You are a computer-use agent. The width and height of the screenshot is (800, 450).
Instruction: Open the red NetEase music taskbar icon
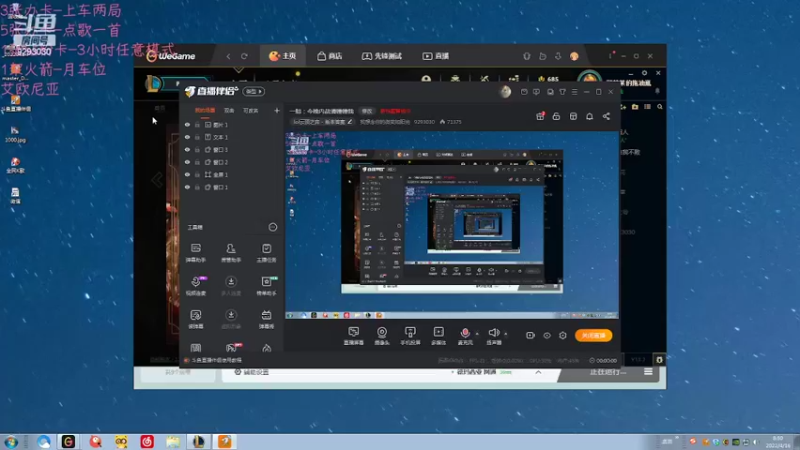point(147,441)
